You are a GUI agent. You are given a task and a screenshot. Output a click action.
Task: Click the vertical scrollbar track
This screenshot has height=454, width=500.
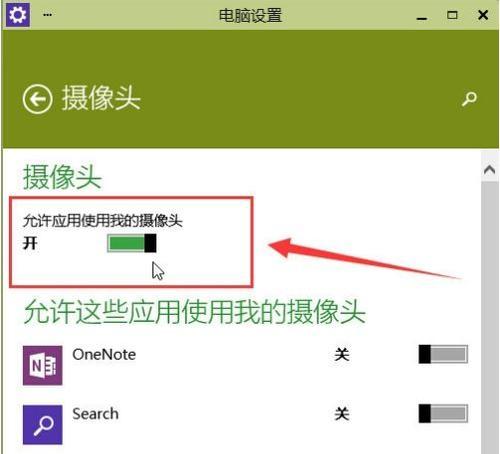[x=489, y=317]
